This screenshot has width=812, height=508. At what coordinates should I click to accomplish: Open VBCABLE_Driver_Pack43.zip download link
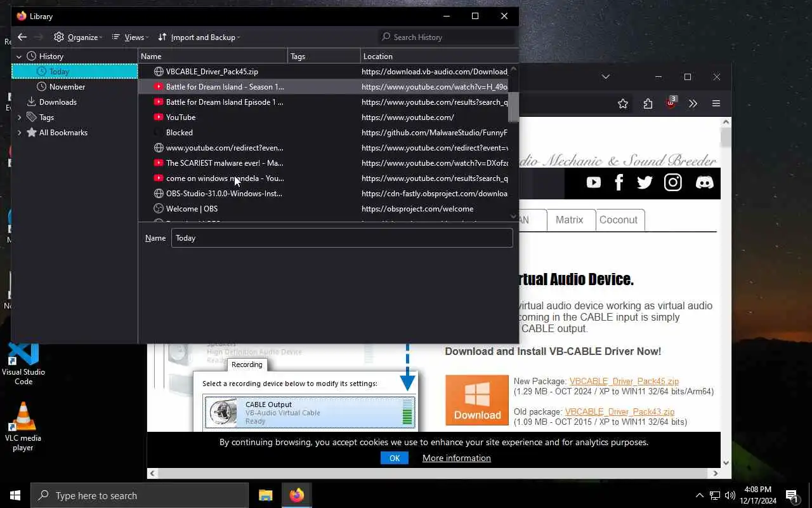tap(620, 411)
